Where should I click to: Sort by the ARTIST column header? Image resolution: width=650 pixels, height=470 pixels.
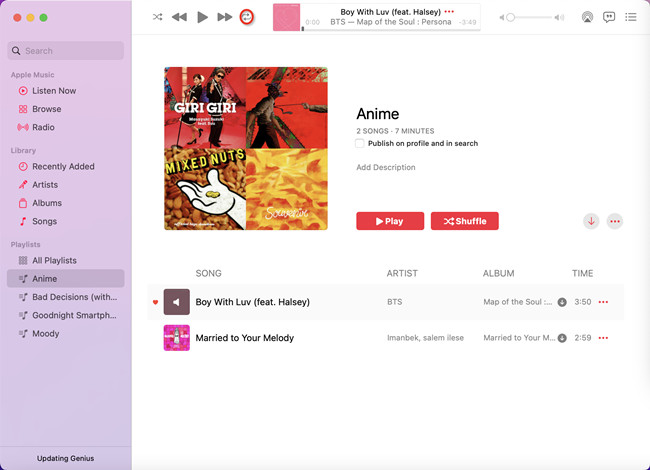coord(402,273)
